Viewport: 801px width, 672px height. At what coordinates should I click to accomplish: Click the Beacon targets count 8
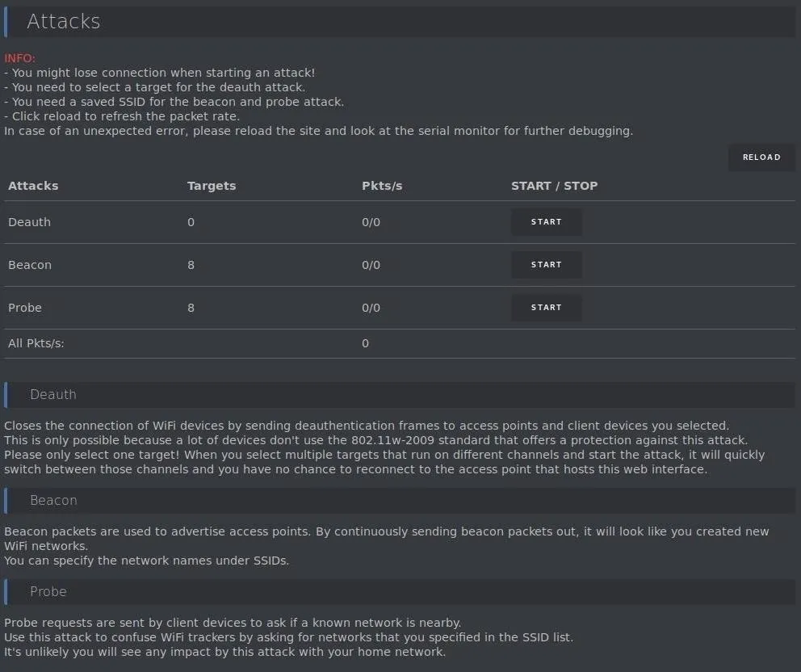(x=191, y=265)
